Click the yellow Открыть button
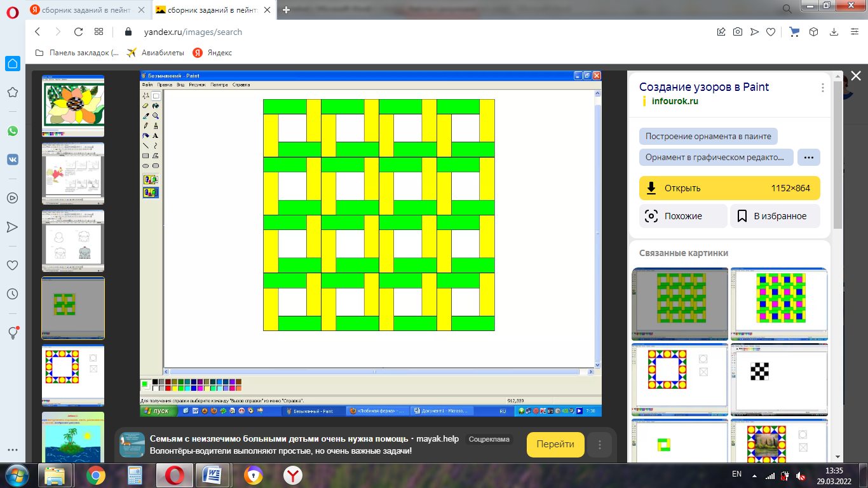868x488 pixels. click(729, 188)
